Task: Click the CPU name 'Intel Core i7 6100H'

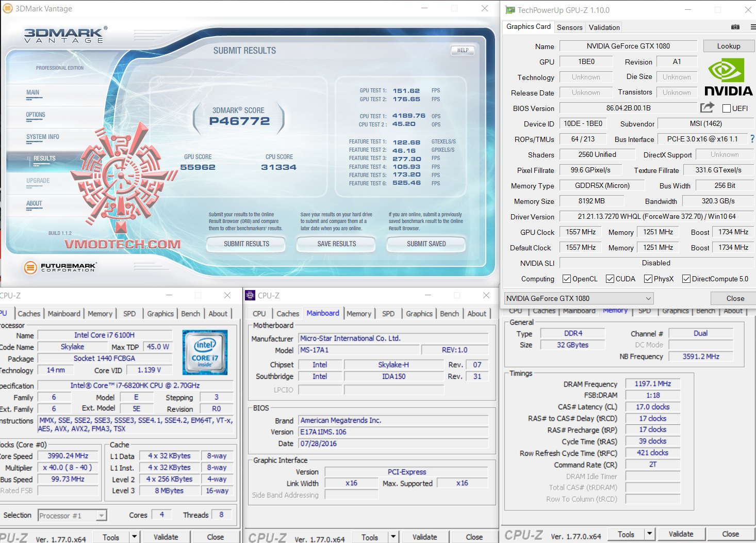Action: coord(104,335)
